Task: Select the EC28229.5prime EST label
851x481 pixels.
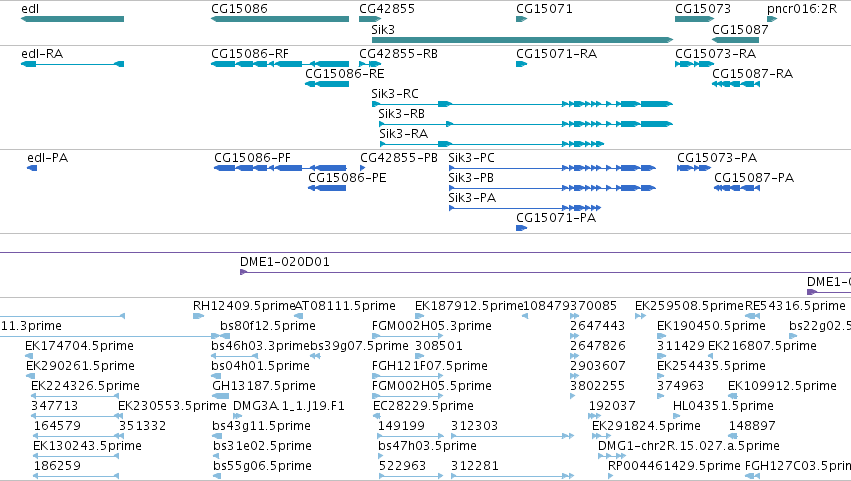Action: pos(423,406)
